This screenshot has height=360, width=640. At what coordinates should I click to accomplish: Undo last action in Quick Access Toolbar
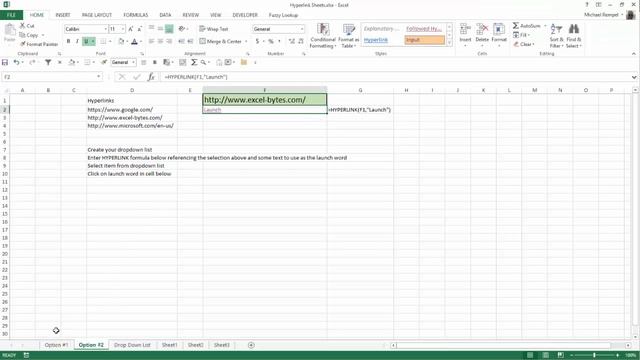click(x=16, y=62)
